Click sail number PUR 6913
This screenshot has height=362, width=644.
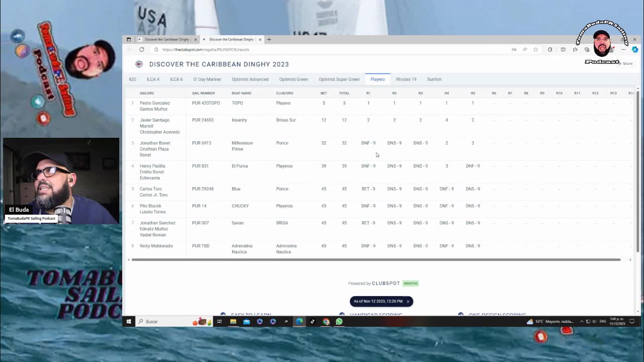(201, 143)
